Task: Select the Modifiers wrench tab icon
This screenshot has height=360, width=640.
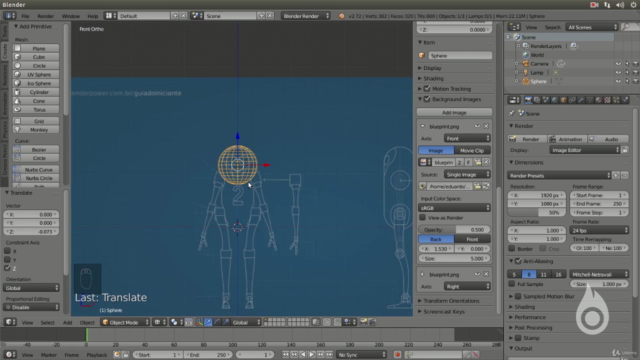Action: (x=581, y=100)
